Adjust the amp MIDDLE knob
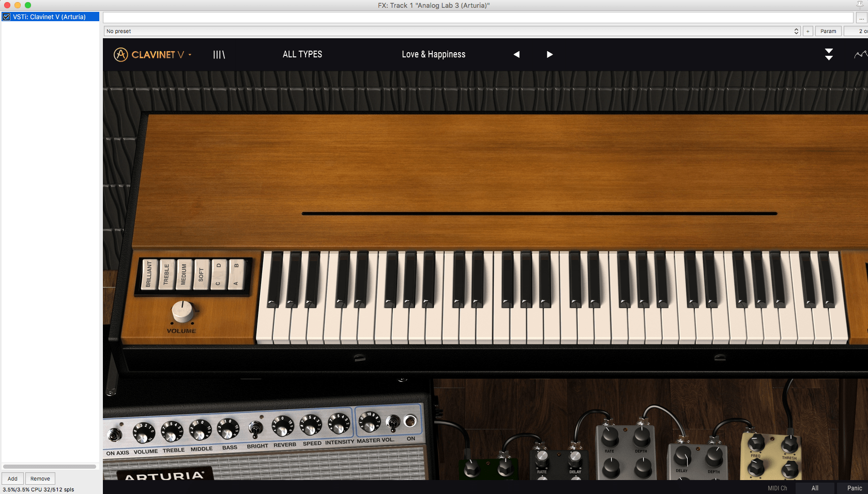The width and height of the screenshot is (868, 494). tap(200, 429)
